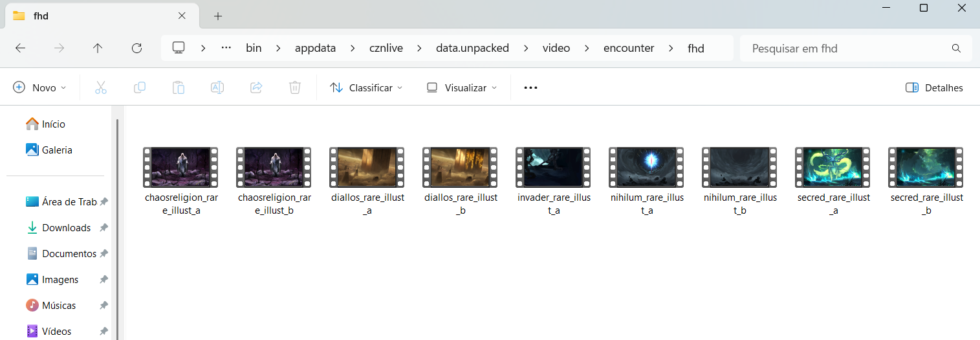980x340 pixels.
Task: Navigate to appdata in address bar
Action: pos(316,48)
